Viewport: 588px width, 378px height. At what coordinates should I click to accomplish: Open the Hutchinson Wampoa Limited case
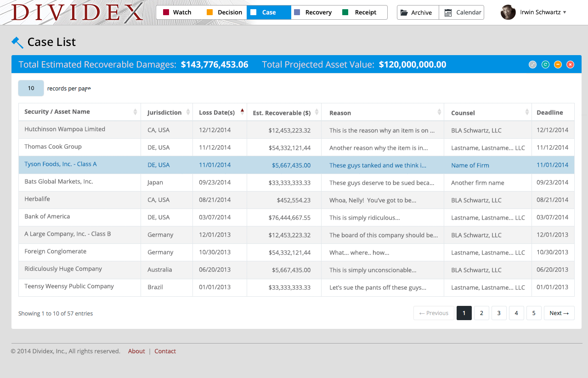pyautogui.click(x=65, y=129)
